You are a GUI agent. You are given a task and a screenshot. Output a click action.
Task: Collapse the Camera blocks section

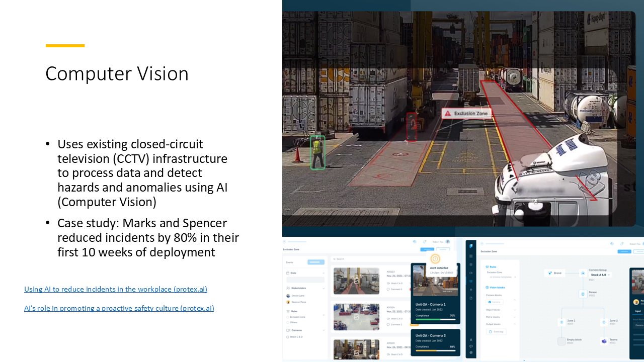click(x=515, y=300)
